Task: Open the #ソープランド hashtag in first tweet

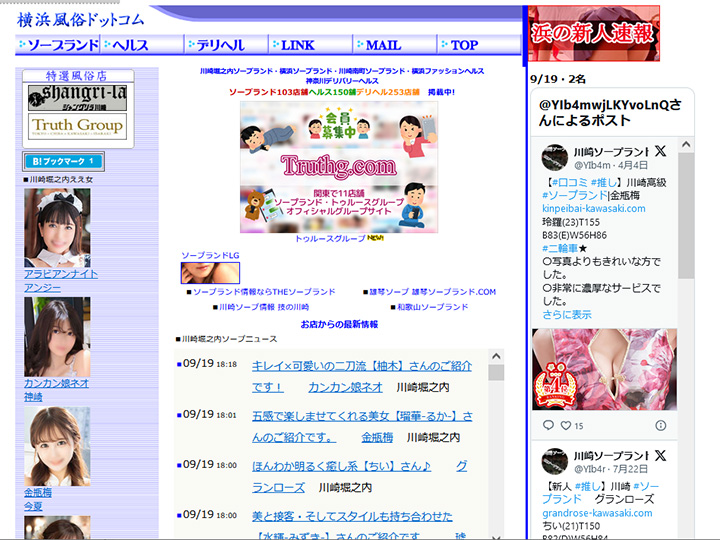Action: coord(574,195)
